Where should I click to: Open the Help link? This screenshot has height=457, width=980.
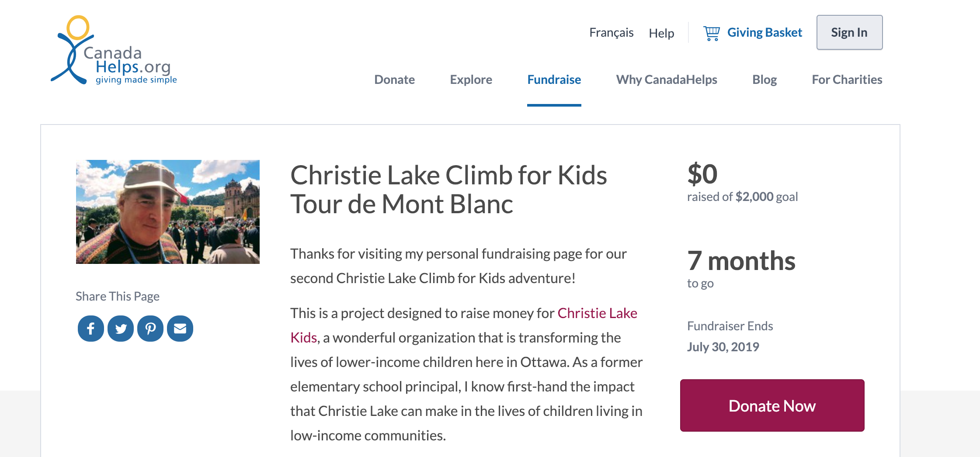pos(661,33)
